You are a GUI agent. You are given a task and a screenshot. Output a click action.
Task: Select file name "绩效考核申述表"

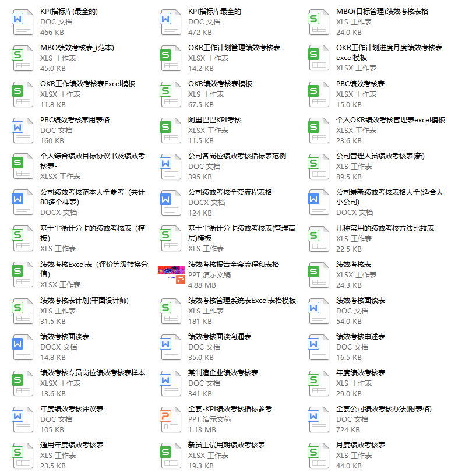point(361,337)
